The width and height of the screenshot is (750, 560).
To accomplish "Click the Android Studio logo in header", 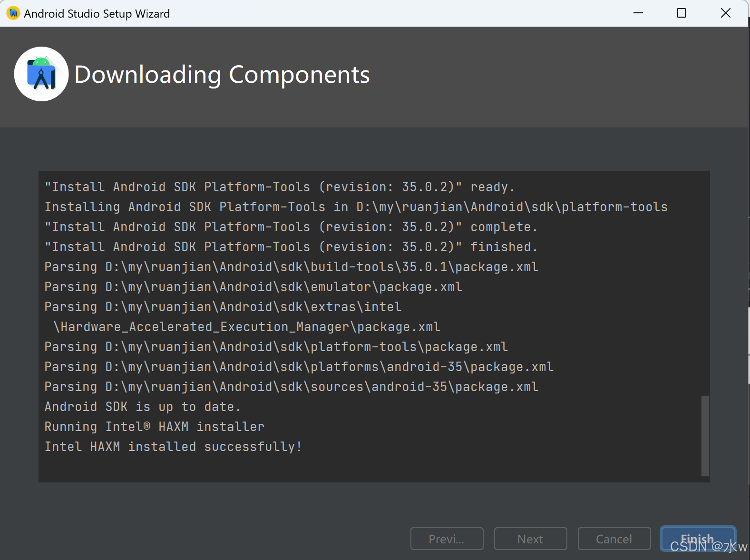I will (41, 74).
